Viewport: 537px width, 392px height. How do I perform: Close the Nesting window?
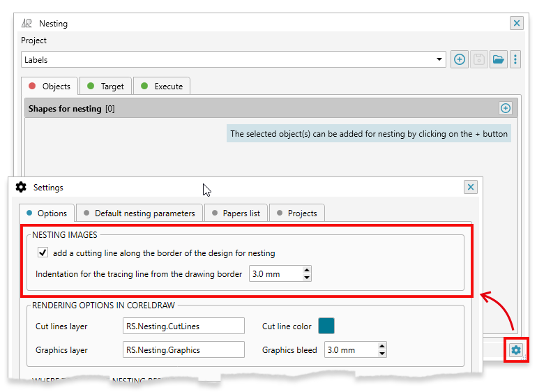point(517,23)
